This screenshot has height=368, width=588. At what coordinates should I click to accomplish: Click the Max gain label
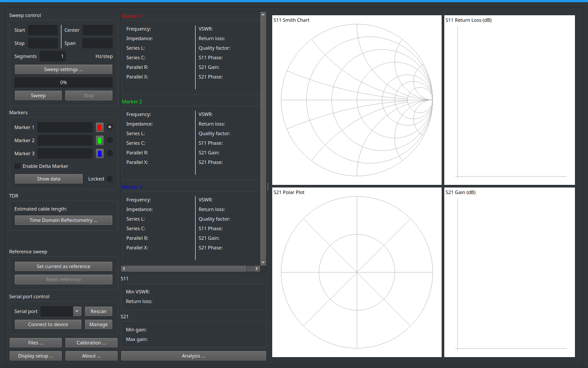[136, 339]
